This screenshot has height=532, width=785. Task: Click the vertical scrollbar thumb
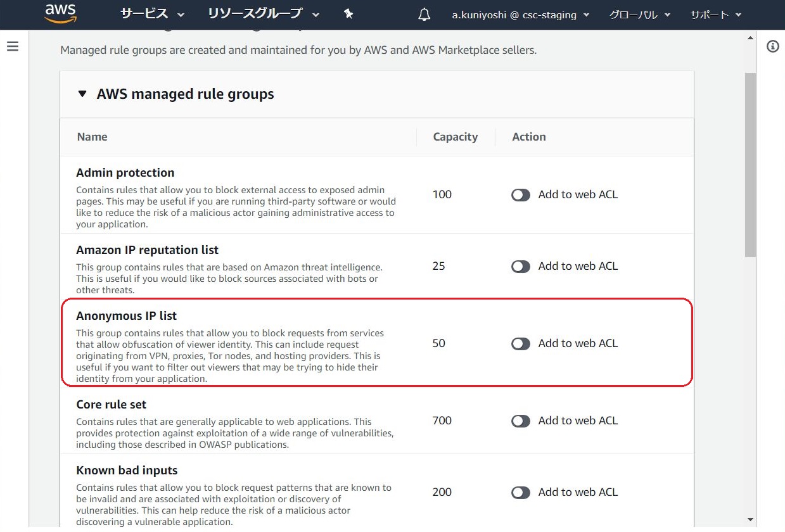click(x=750, y=165)
